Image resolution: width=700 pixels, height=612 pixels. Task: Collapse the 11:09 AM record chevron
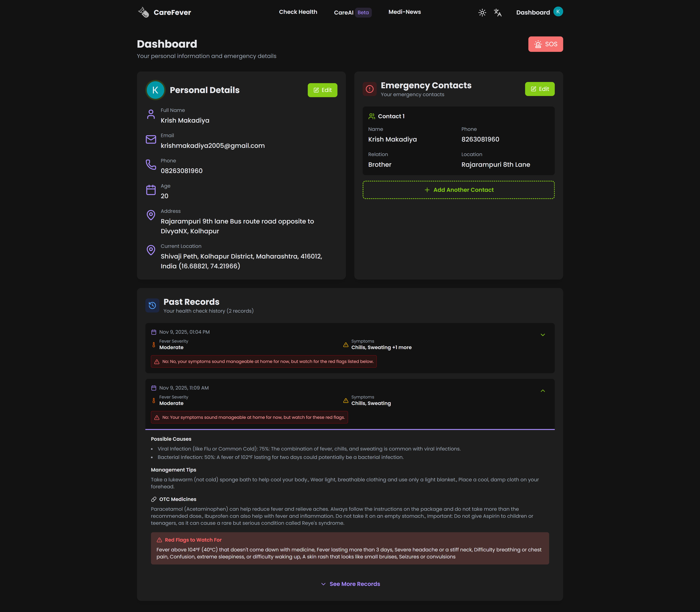[x=542, y=391]
